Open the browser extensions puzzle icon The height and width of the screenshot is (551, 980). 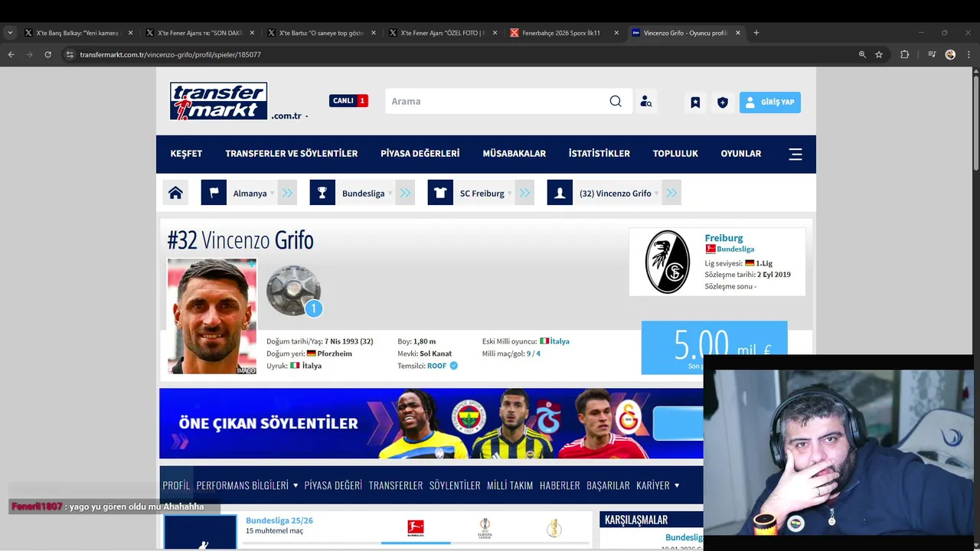pyautogui.click(x=904, y=54)
